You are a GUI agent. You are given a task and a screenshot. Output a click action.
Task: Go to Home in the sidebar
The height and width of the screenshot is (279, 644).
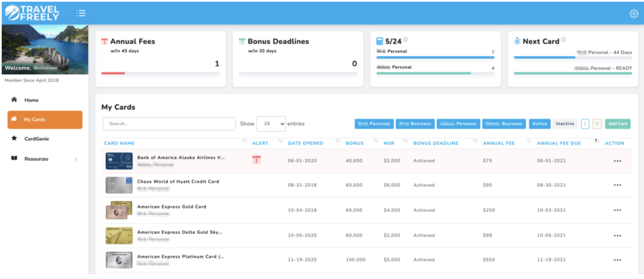45,100
